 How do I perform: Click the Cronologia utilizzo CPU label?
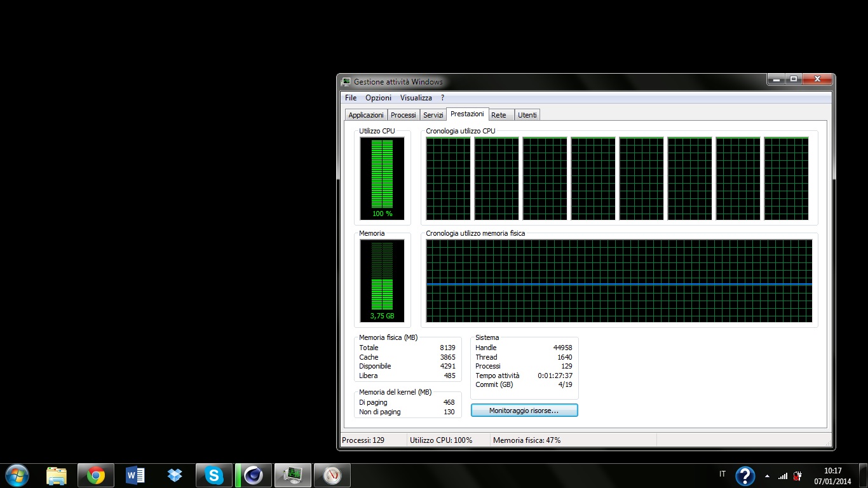461,131
